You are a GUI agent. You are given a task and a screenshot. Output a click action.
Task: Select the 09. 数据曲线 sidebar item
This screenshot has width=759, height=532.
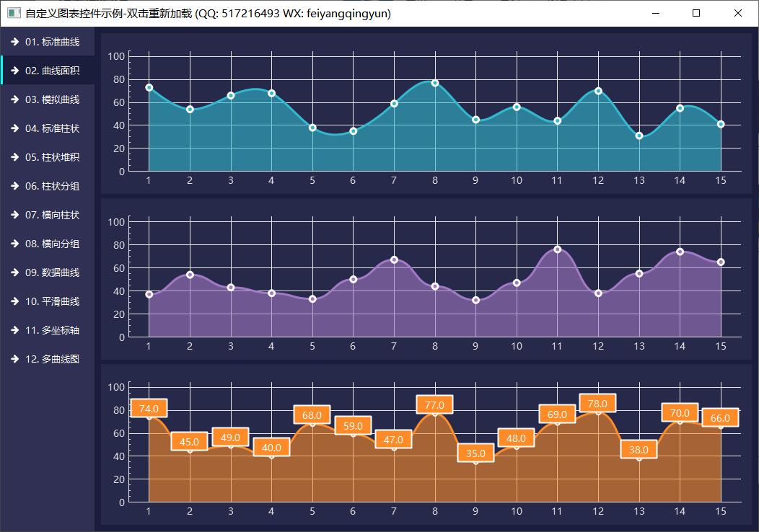click(52, 272)
